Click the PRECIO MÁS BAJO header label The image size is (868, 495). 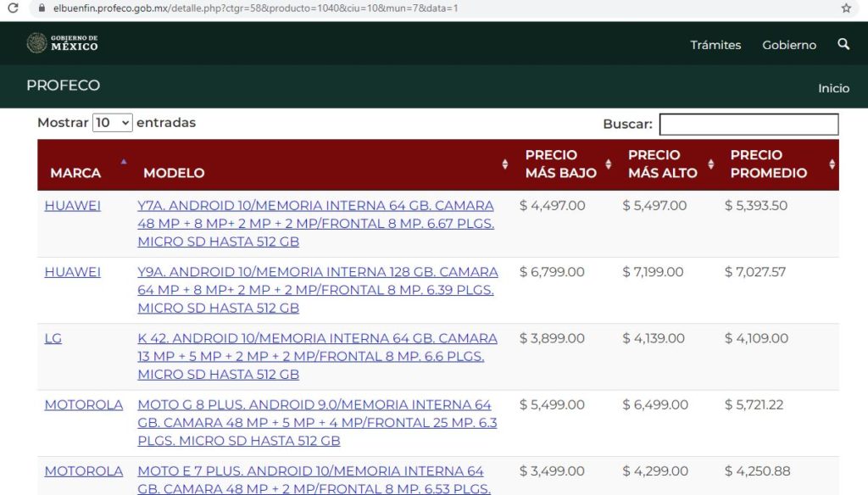point(561,164)
